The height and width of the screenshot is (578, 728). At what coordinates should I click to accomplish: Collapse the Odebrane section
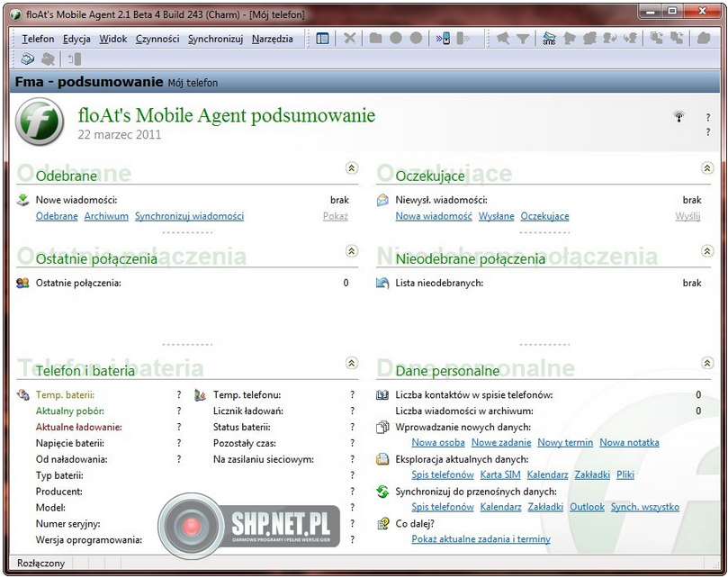tap(352, 167)
